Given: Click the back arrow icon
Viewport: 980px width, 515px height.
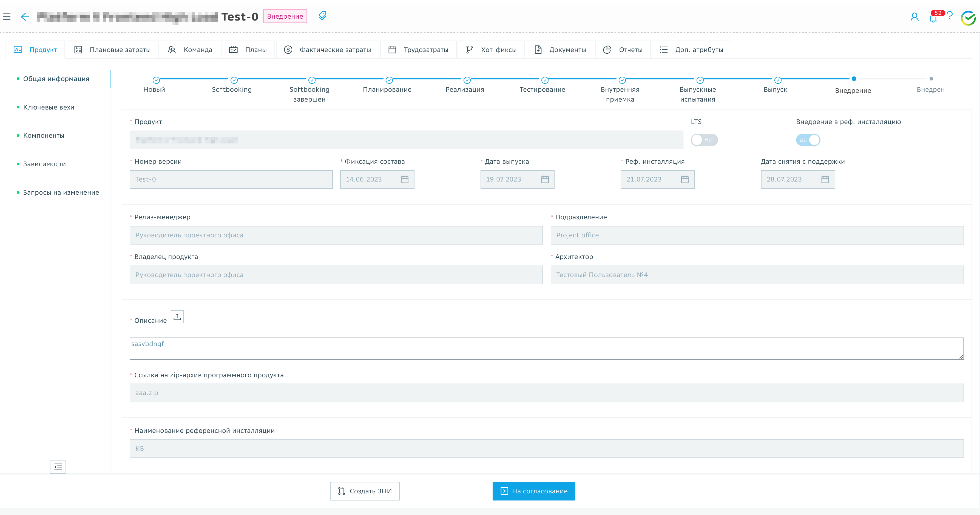Looking at the screenshot, I should pyautogui.click(x=25, y=17).
